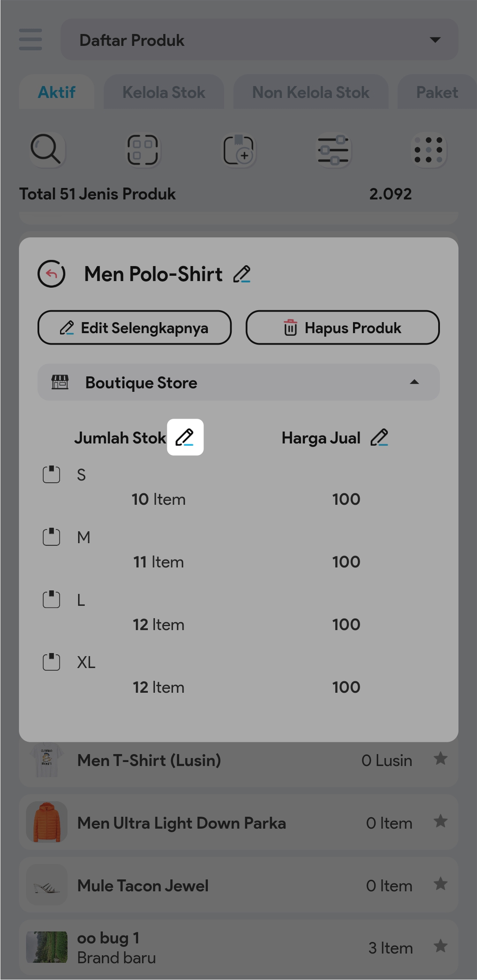The image size is (477, 980).
Task: Open the hamburger menu
Action: tap(30, 40)
